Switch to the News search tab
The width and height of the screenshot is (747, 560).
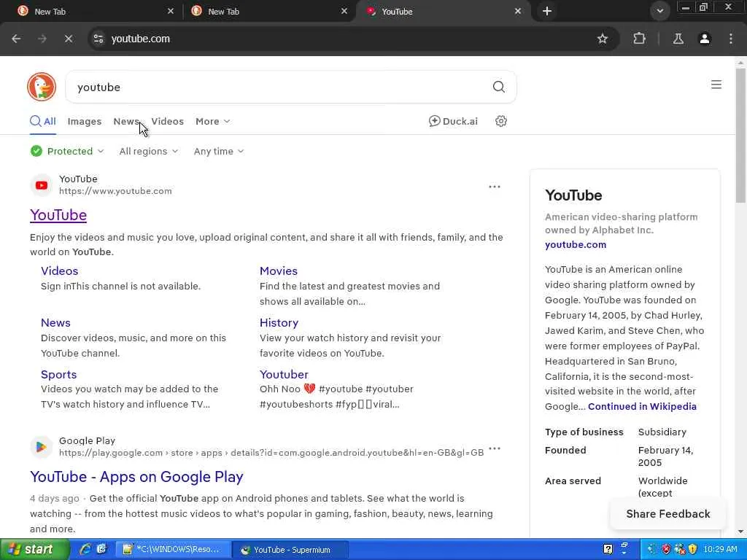125,122
